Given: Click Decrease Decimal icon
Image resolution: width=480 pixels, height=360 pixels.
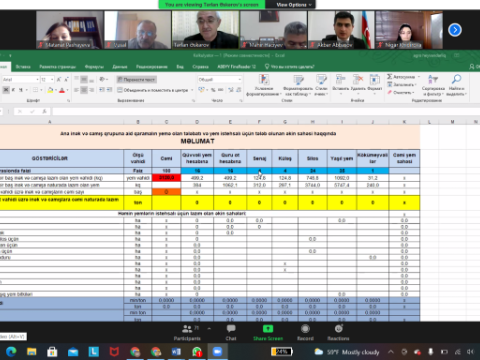Looking at the screenshot, I should pyautogui.click(x=239, y=90).
